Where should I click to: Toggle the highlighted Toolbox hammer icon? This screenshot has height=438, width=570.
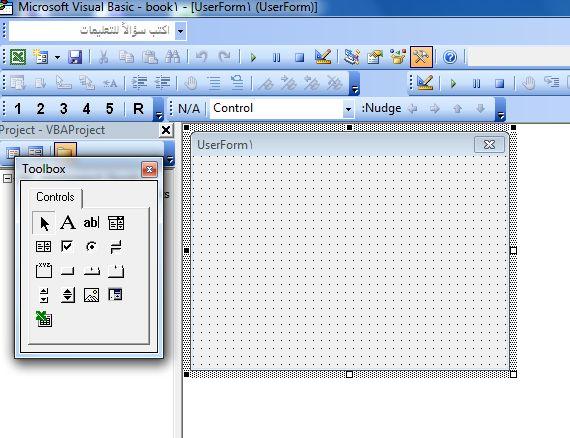[421, 57]
